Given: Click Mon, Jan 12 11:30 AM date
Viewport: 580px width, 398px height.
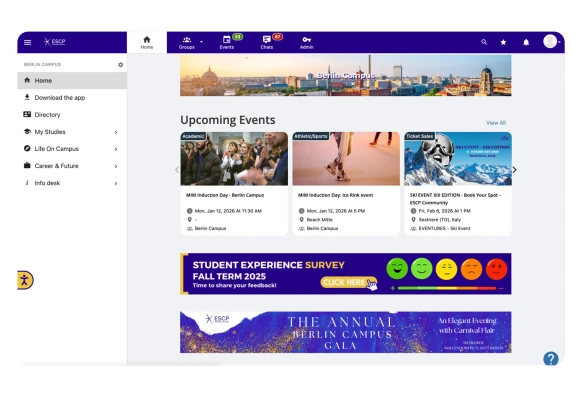Looking at the screenshot, I should coord(228,211).
